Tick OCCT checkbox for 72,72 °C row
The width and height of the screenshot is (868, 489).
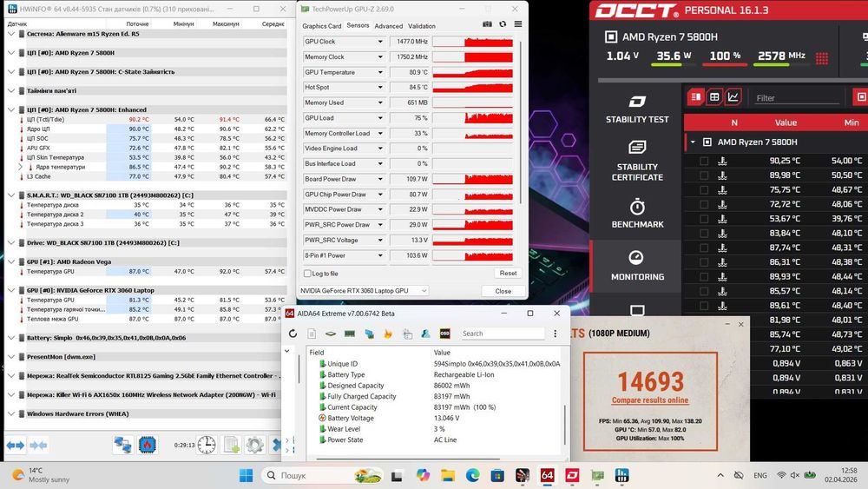click(x=704, y=204)
